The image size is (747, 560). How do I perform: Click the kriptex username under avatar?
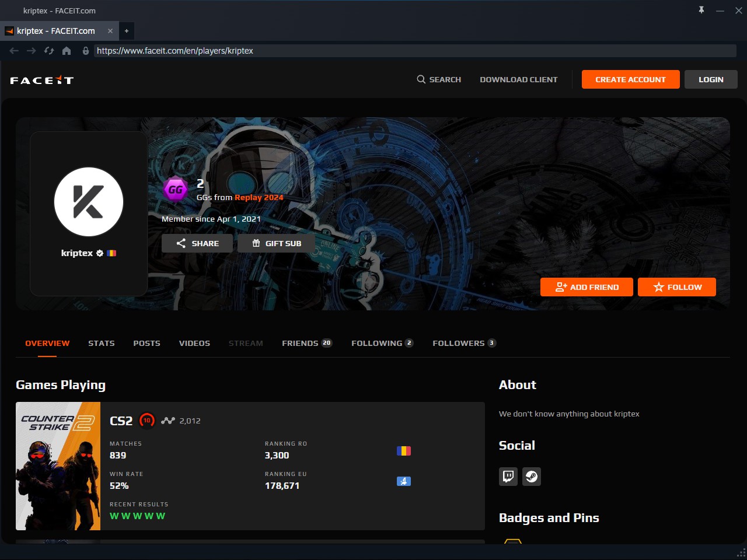tap(77, 253)
